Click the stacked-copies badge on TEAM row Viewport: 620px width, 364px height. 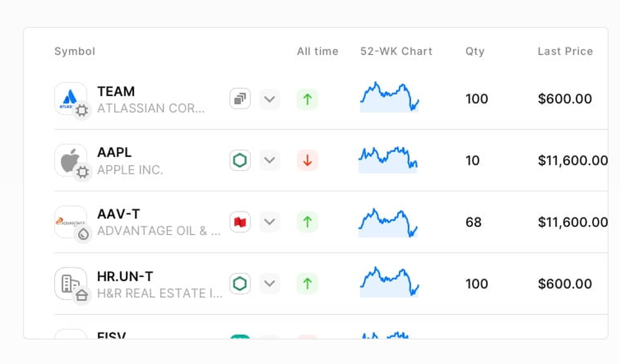240,98
